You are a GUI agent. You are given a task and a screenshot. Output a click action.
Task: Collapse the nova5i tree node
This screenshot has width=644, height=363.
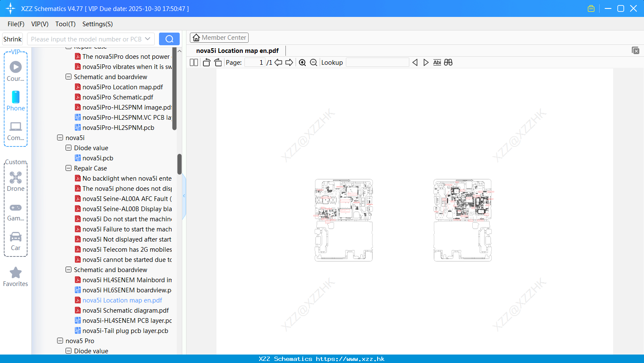(60, 138)
